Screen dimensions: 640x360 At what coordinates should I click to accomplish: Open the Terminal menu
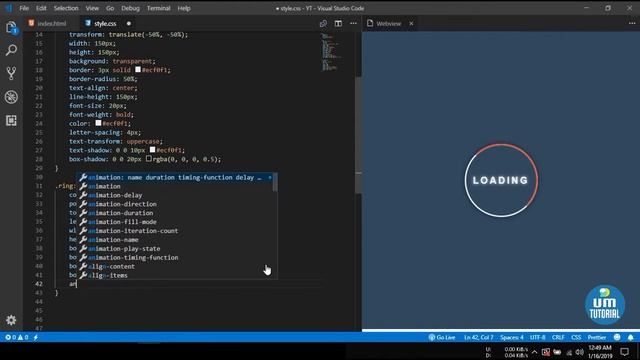159,8
